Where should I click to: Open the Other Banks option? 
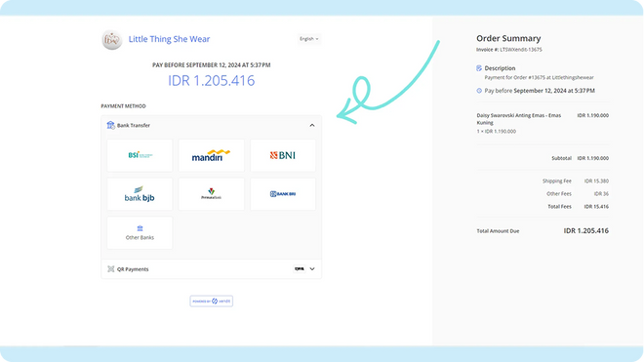(140, 232)
